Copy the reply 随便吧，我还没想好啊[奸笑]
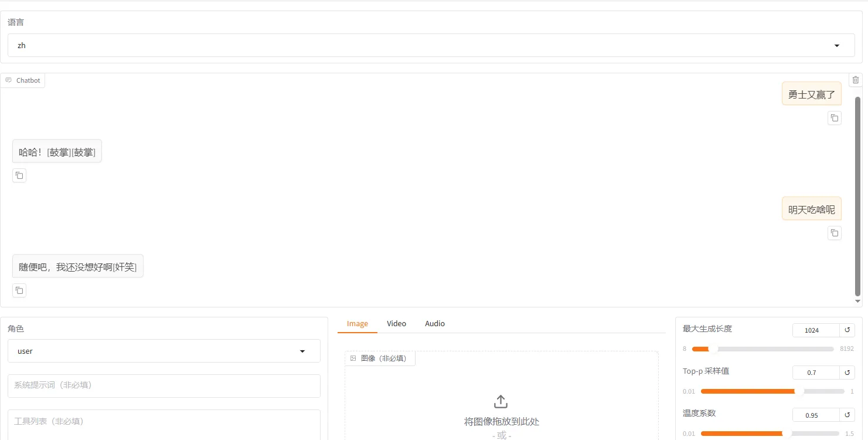The image size is (868, 440). point(19,290)
